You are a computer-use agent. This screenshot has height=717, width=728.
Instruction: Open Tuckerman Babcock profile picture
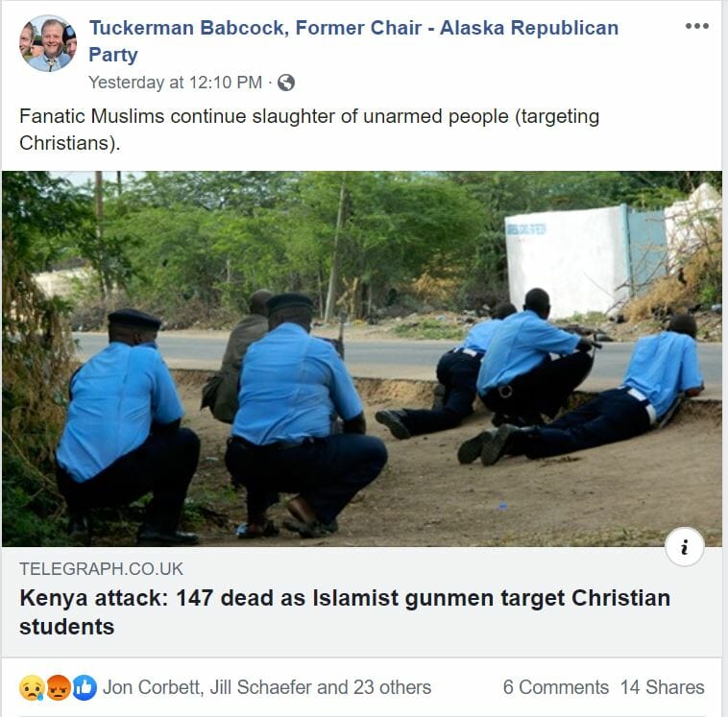pos(48,42)
